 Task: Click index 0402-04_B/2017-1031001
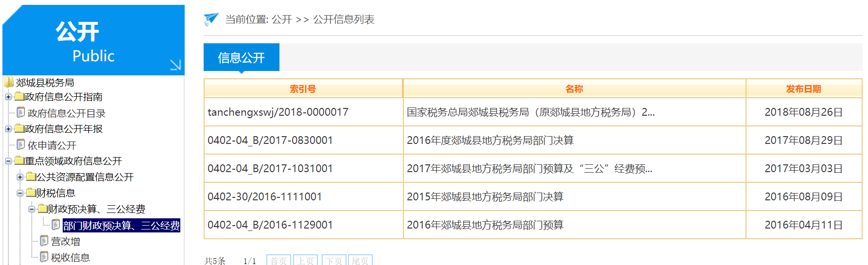click(270, 168)
